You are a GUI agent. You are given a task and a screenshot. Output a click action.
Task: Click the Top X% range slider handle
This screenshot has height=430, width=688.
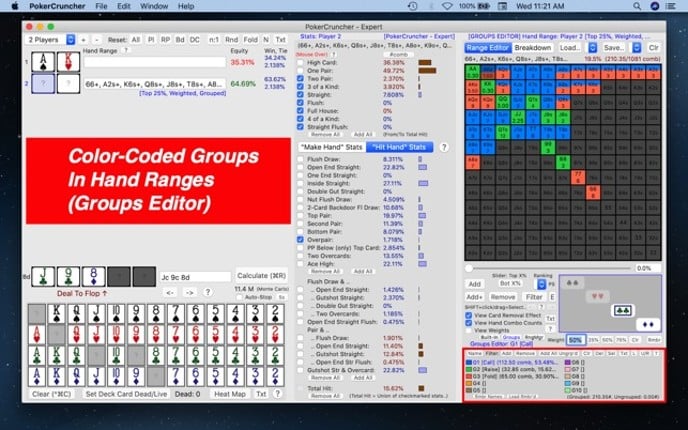point(469,268)
